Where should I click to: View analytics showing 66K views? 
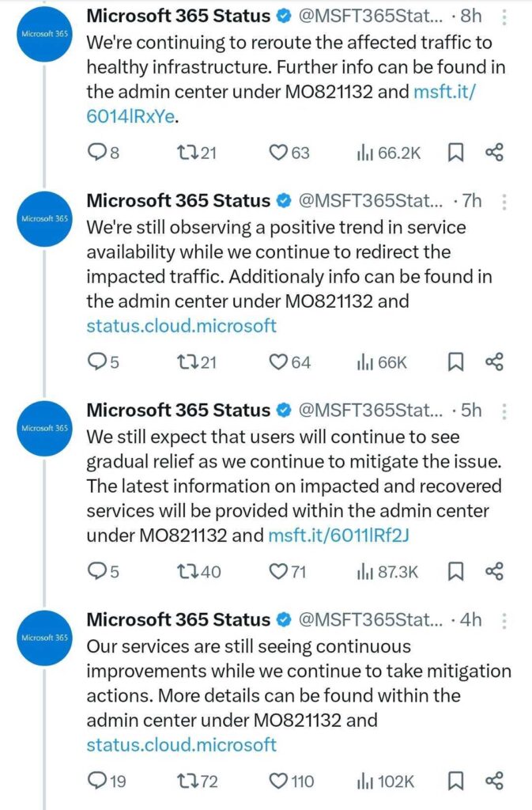click(382, 362)
